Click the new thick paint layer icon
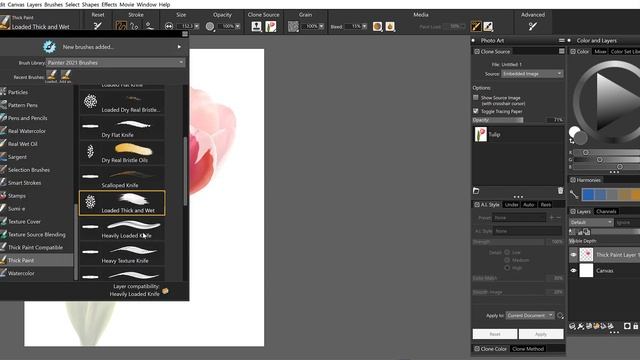 coord(596,326)
